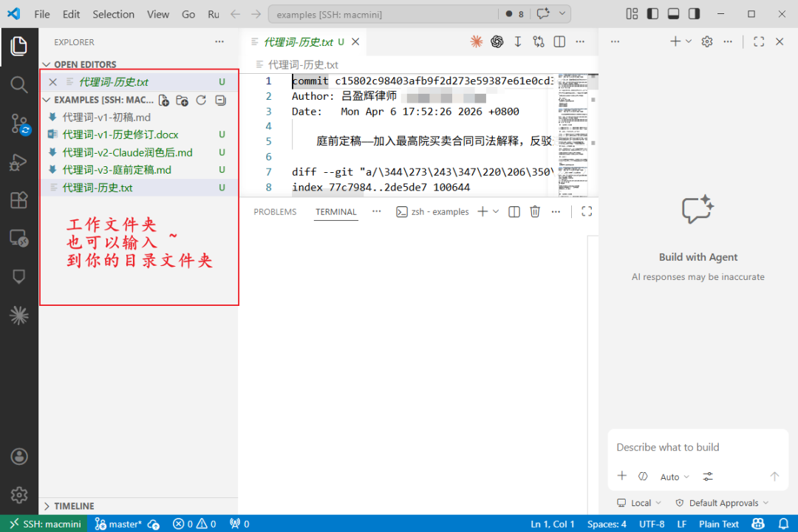Open new terminal profile dropdown arrow

pyautogui.click(x=496, y=211)
